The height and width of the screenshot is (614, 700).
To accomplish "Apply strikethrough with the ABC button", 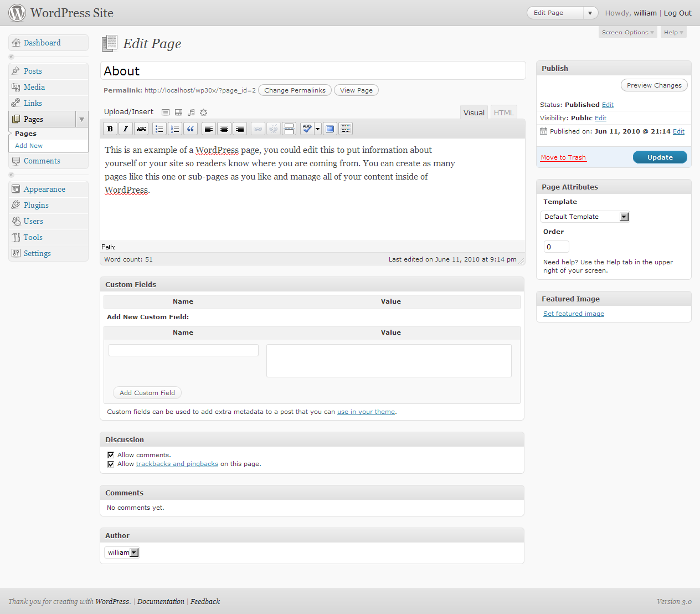I will pyautogui.click(x=141, y=129).
